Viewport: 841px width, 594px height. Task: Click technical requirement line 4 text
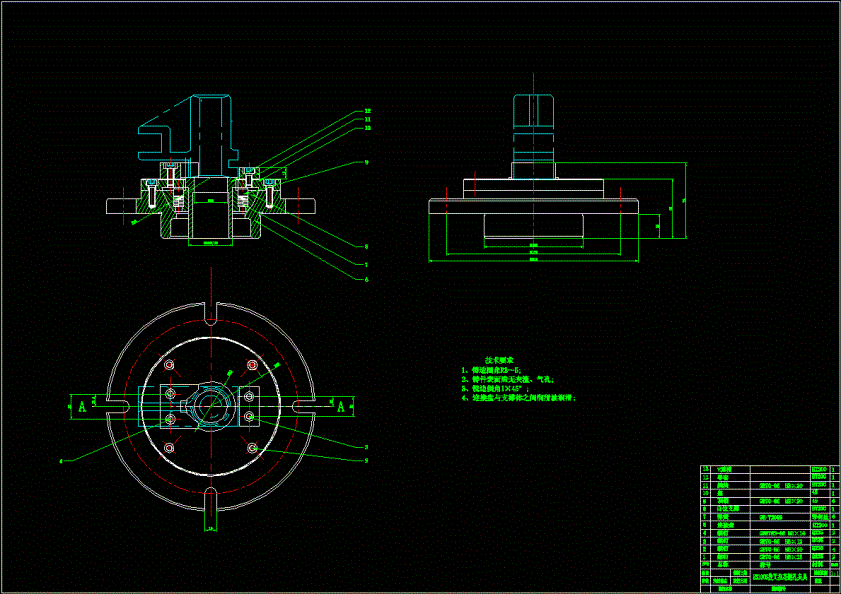(x=519, y=398)
